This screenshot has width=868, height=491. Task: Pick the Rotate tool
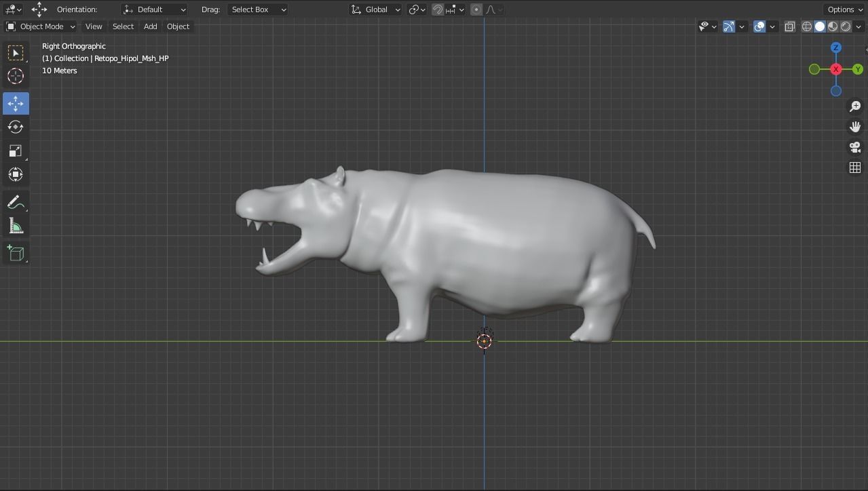[x=16, y=127]
